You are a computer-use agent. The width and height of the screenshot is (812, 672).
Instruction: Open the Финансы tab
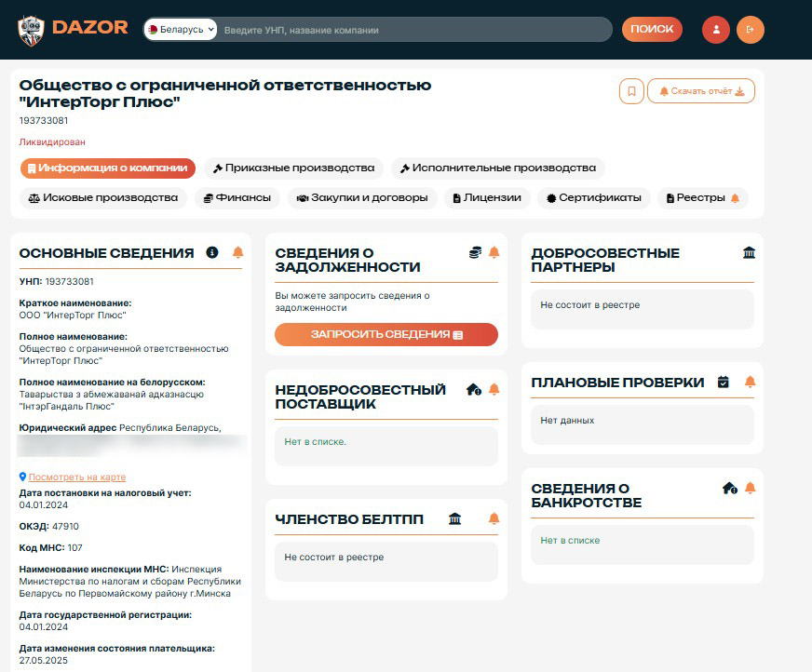237,198
